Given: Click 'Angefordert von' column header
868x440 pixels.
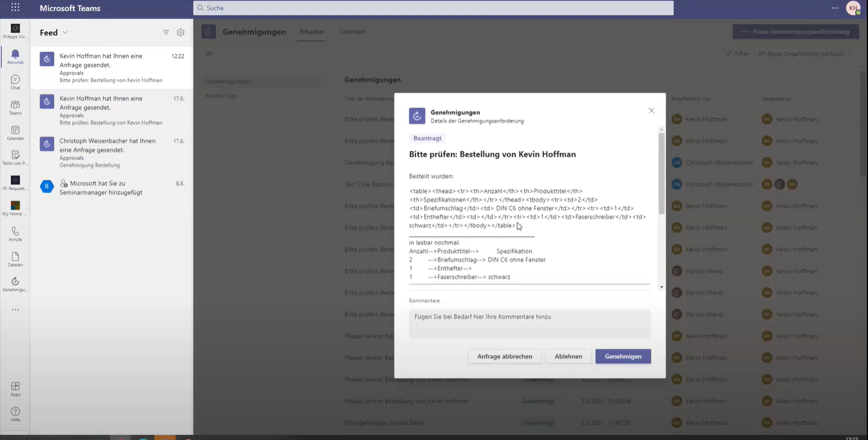Looking at the screenshot, I should pyautogui.click(x=691, y=99).
